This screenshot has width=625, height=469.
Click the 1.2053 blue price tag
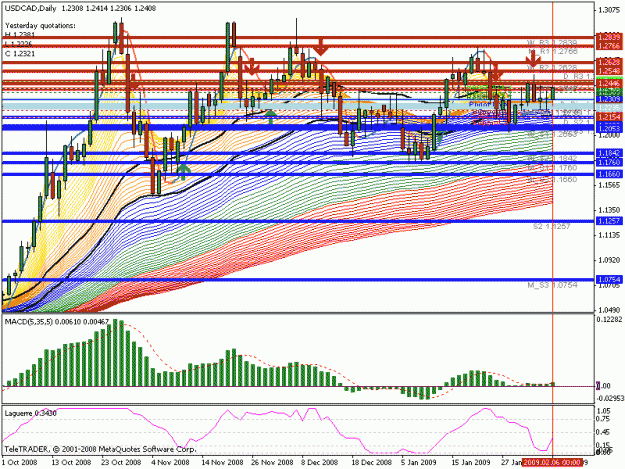coord(609,127)
